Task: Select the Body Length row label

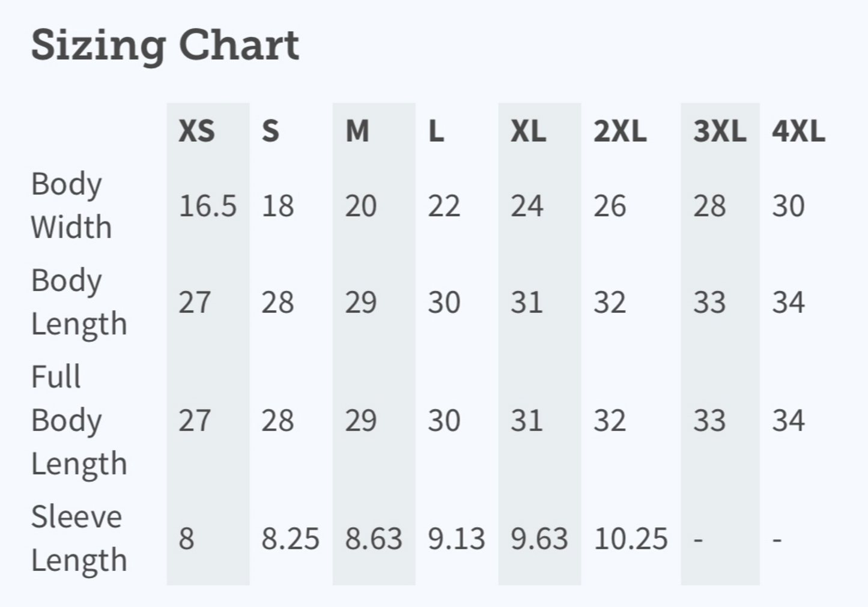Action: pyautogui.click(x=79, y=302)
